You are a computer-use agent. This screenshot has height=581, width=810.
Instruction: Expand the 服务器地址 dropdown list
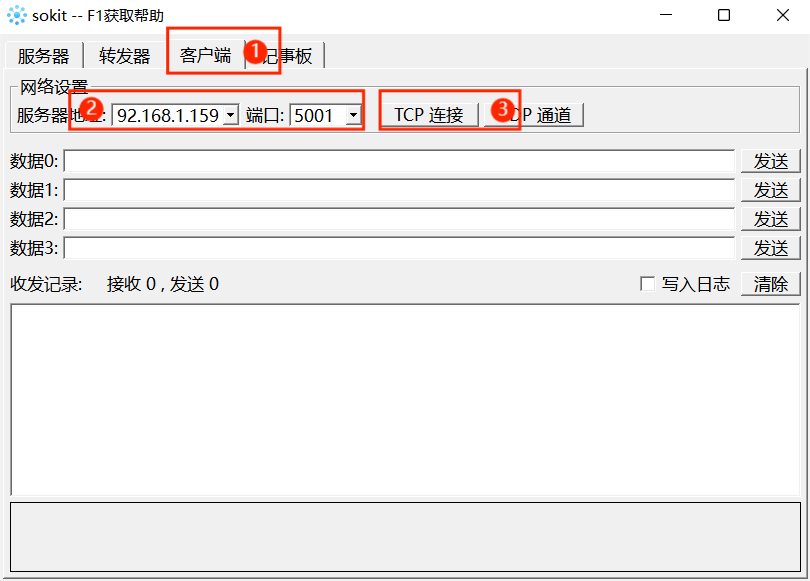click(x=230, y=116)
